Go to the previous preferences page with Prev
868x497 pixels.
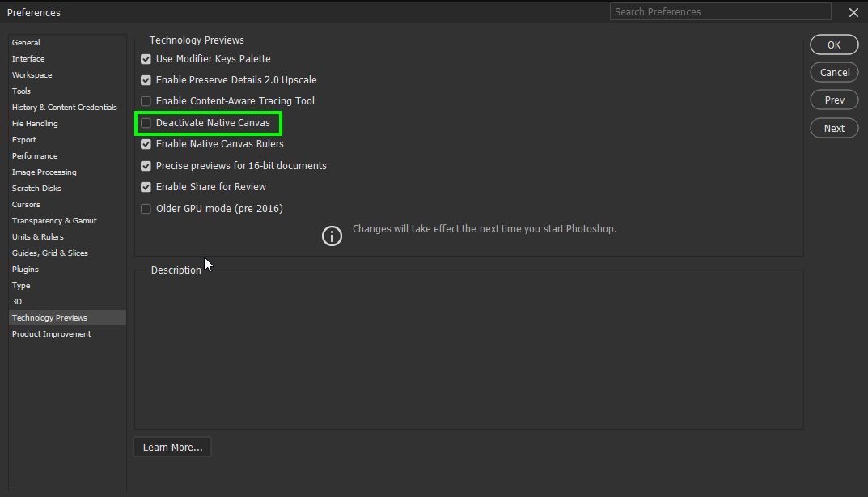(834, 100)
